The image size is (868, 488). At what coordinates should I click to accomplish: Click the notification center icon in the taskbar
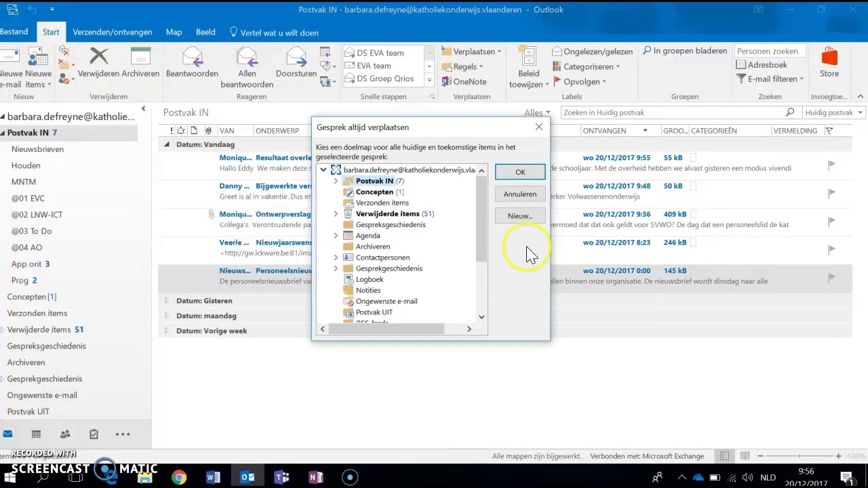tap(846, 477)
